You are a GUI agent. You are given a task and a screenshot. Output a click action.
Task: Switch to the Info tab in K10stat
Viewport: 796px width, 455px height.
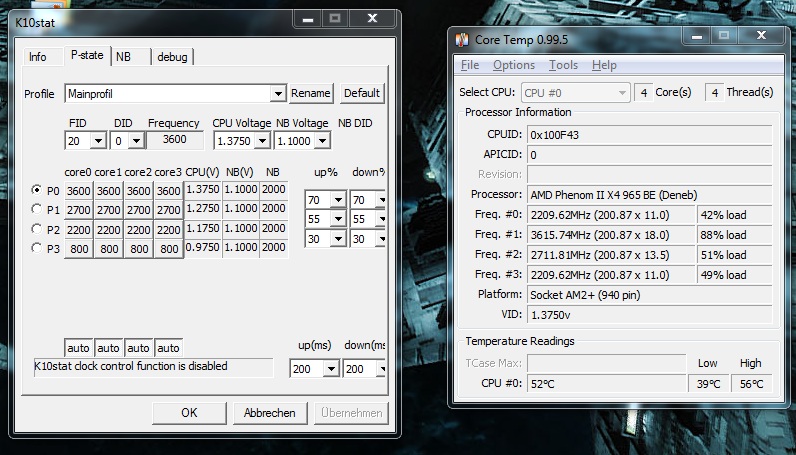click(38, 57)
